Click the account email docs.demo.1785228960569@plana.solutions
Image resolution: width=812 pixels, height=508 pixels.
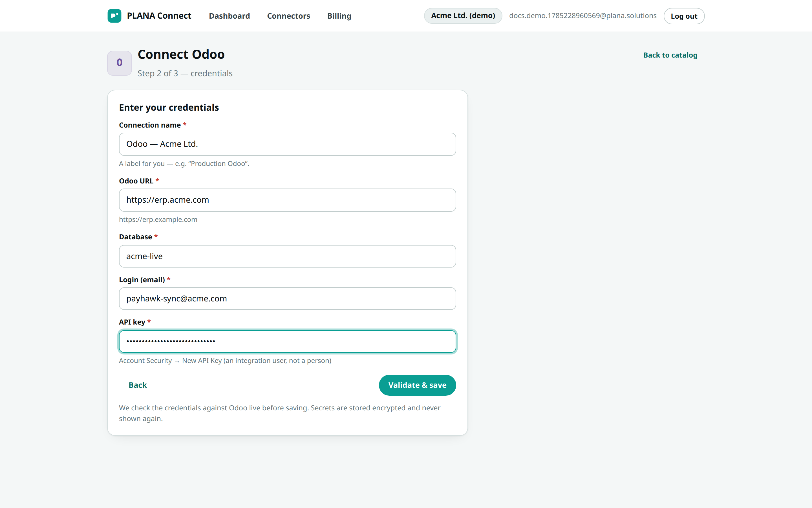pyautogui.click(x=582, y=16)
